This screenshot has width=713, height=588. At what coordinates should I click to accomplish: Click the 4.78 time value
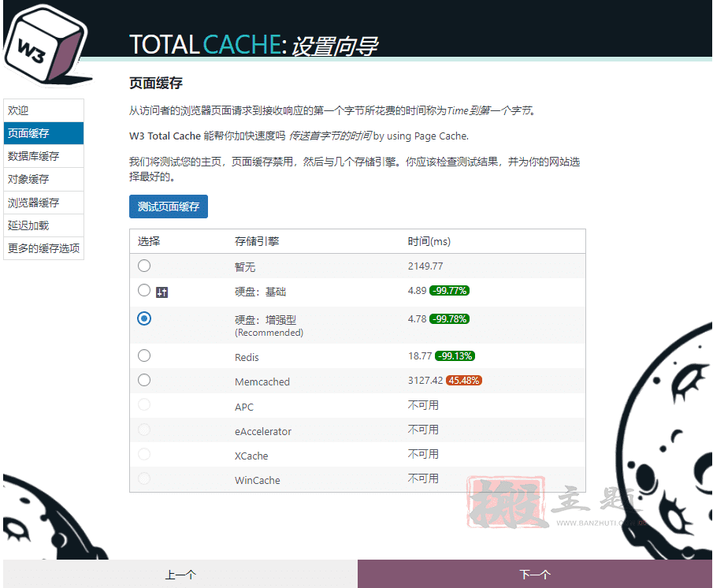[417, 318]
